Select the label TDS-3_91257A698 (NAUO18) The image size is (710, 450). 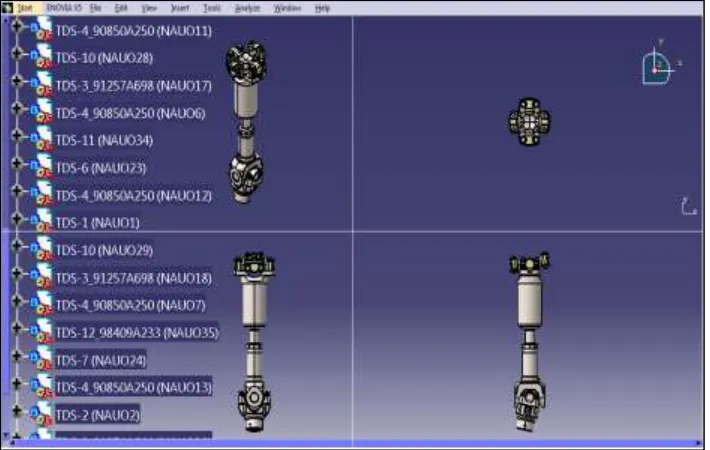(x=134, y=278)
